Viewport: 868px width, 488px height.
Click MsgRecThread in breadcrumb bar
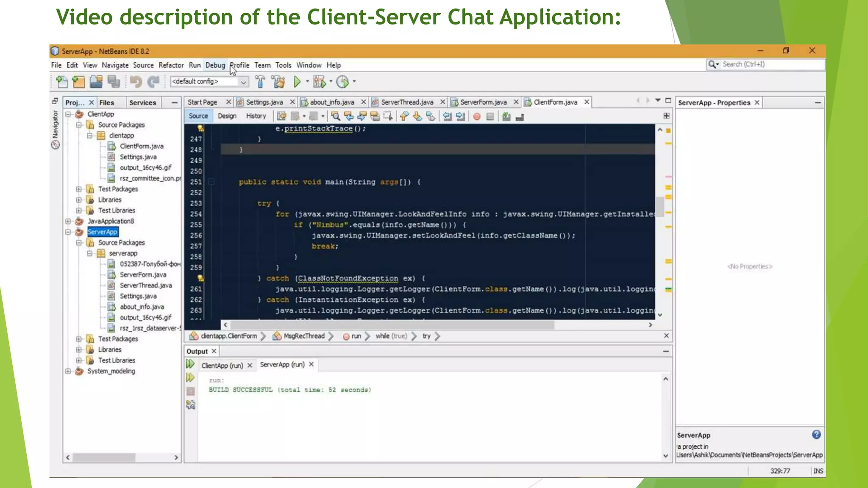pyautogui.click(x=304, y=336)
